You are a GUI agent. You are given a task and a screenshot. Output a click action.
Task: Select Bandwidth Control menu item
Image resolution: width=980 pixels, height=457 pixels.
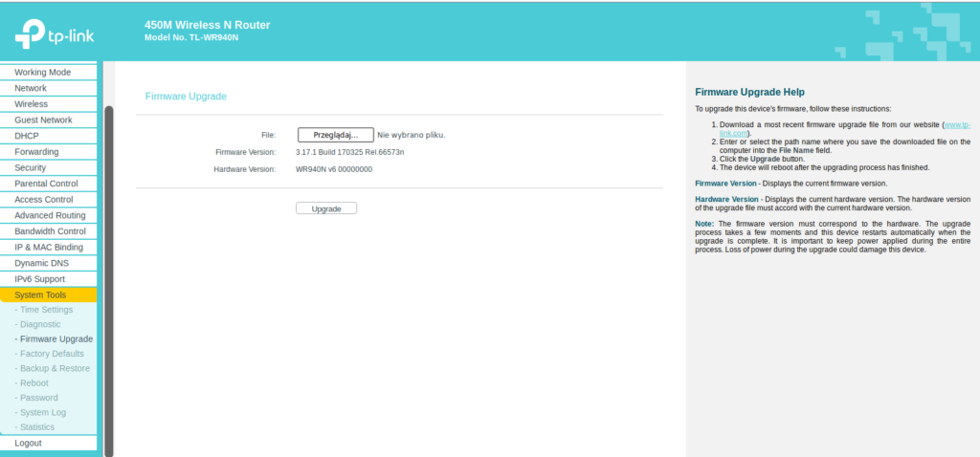click(x=50, y=231)
